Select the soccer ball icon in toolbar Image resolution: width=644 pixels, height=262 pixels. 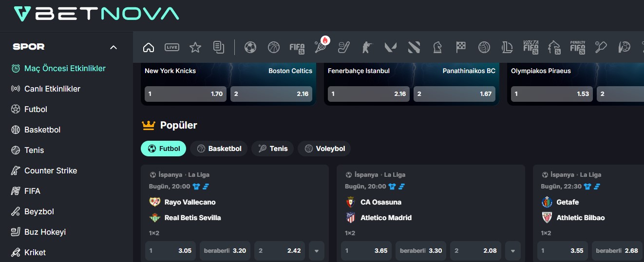250,47
